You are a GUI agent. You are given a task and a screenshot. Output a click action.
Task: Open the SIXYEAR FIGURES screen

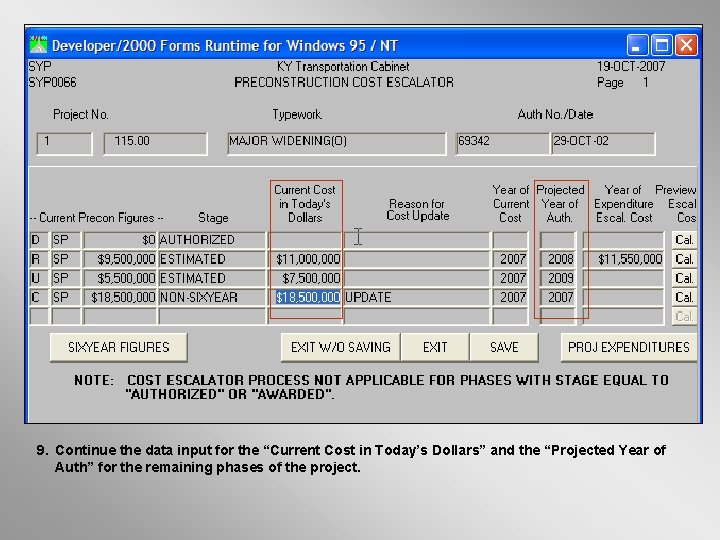[118, 347]
